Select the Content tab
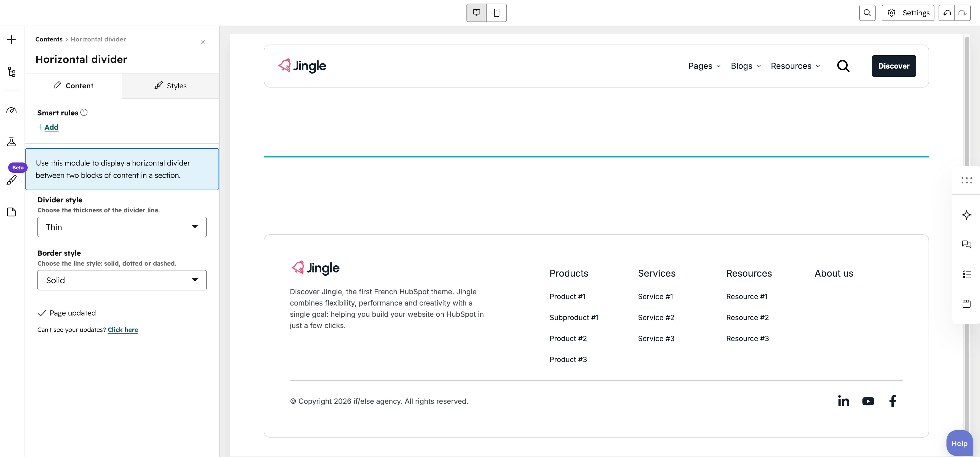The image size is (980, 457). click(73, 86)
